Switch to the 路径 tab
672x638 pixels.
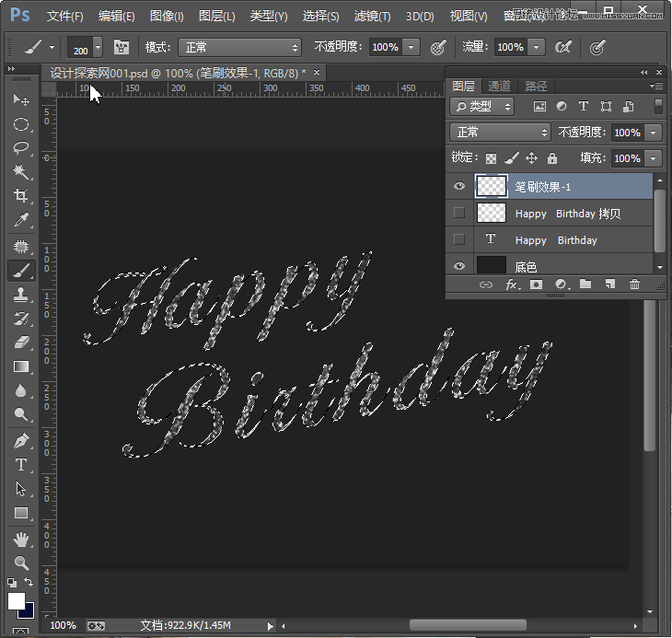[x=536, y=87]
